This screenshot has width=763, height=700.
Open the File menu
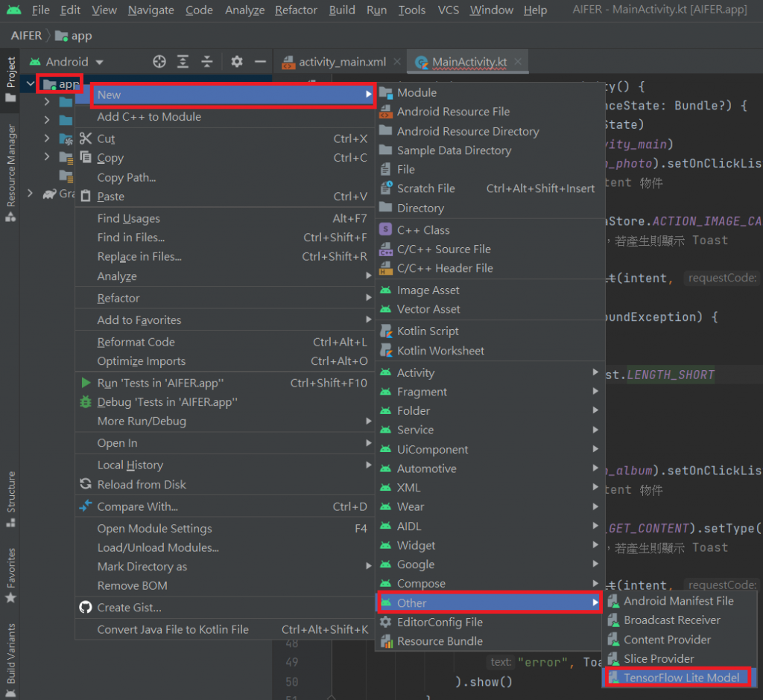40,10
